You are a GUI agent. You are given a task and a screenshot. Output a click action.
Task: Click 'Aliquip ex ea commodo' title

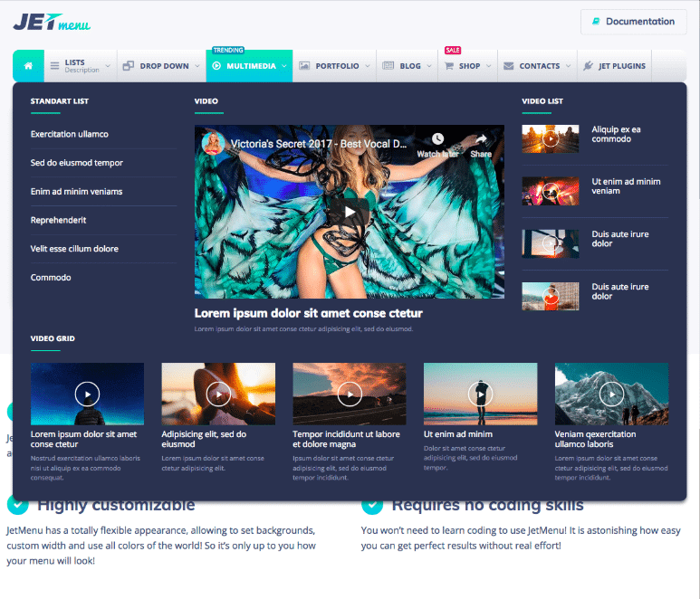(x=616, y=134)
